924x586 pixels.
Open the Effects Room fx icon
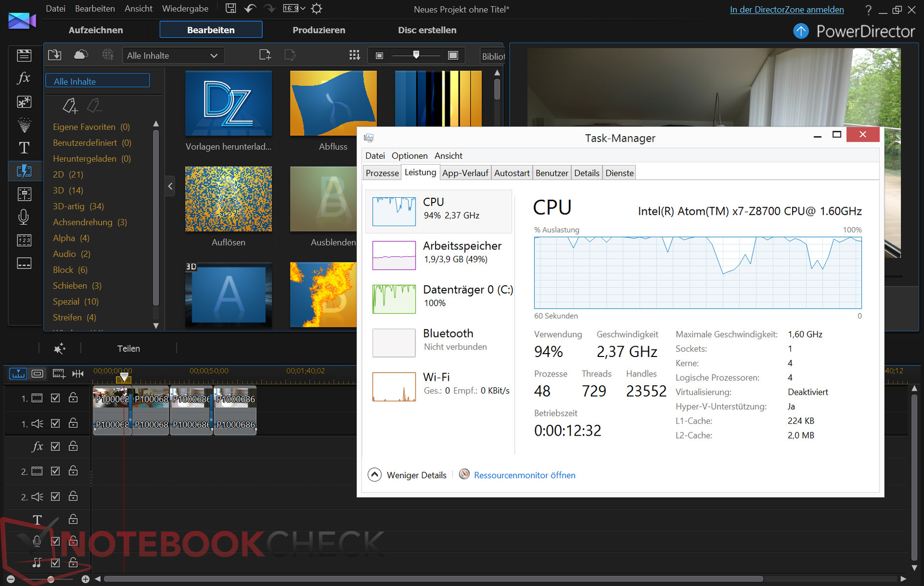coord(24,78)
